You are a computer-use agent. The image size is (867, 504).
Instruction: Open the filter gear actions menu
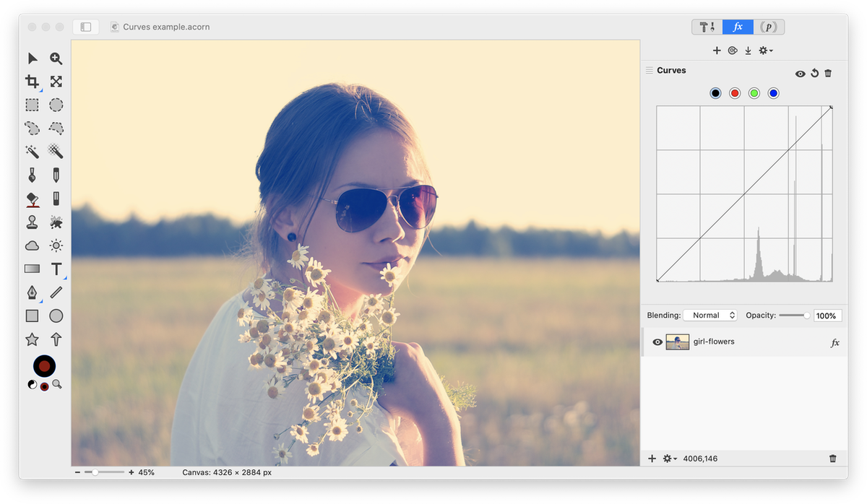coord(765,51)
